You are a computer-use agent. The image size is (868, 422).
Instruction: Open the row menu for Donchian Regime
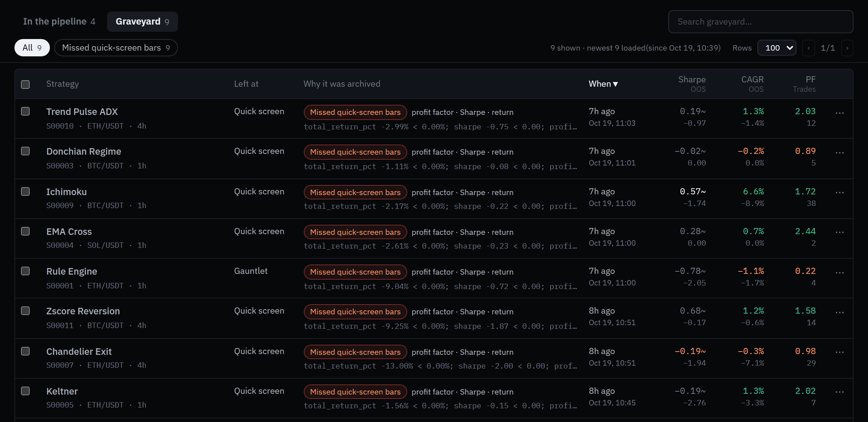[x=839, y=153]
